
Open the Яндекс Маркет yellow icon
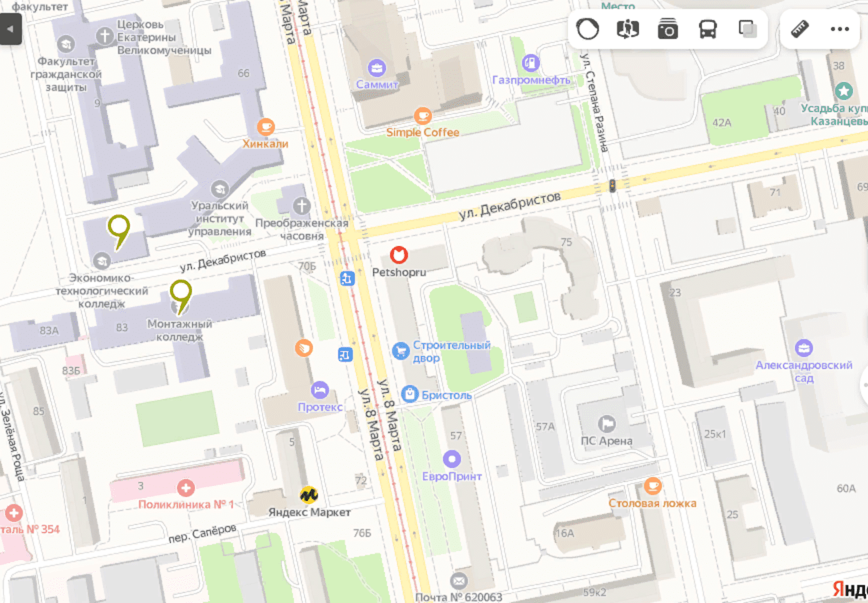309,495
